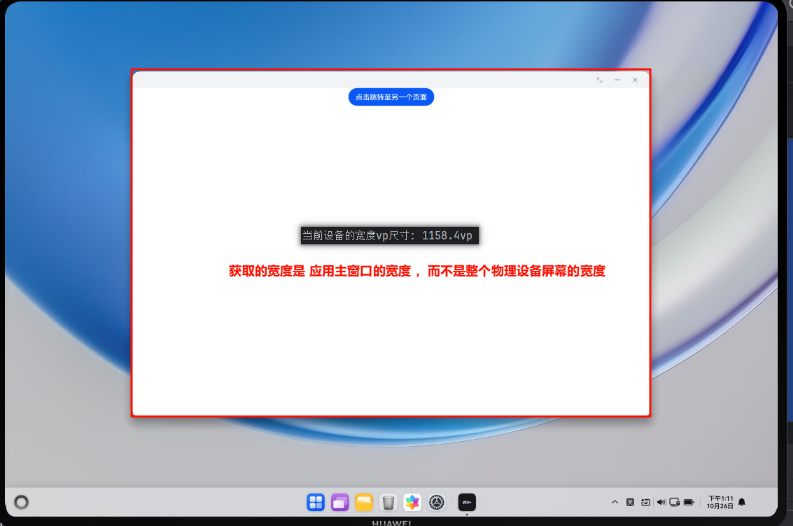Open the volume speaker control
793x526 pixels.
[661, 502]
